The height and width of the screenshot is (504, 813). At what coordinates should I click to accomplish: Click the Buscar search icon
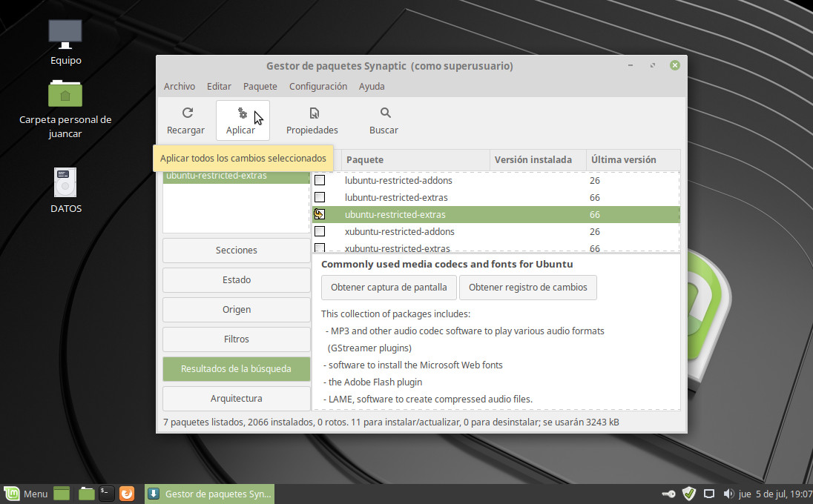tap(384, 113)
